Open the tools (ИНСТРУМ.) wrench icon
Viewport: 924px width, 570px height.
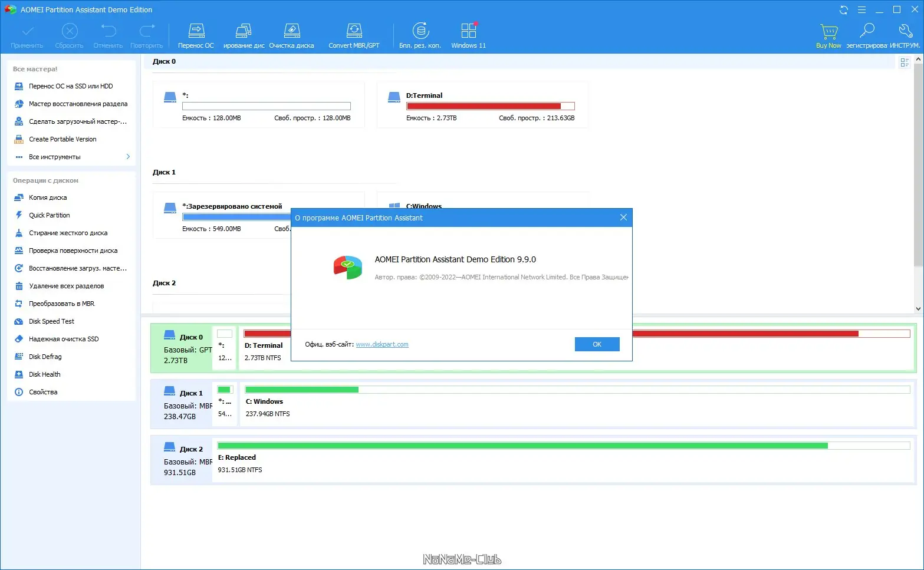[905, 31]
